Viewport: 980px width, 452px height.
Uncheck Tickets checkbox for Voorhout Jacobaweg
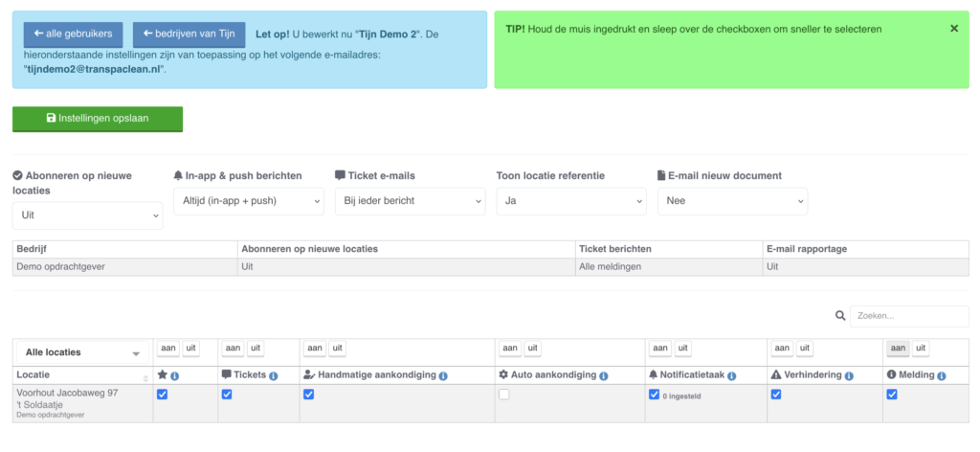tap(227, 395)
